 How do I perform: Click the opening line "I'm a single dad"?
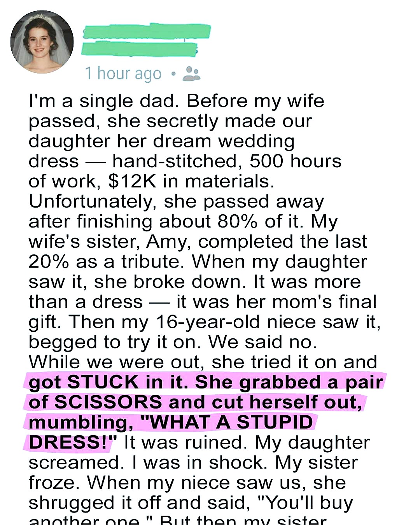point(101,101)
